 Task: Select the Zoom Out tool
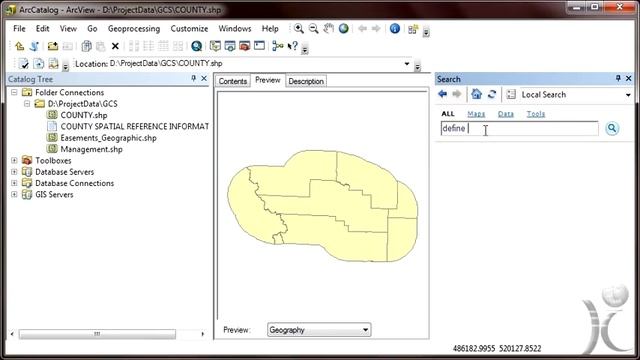coord(313,29)
